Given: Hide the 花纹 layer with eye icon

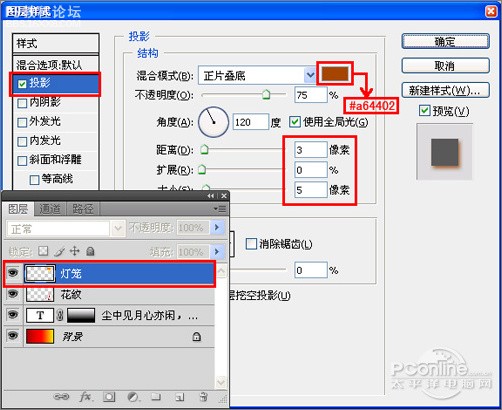Looking at the screenshot, I should [13, 294].
